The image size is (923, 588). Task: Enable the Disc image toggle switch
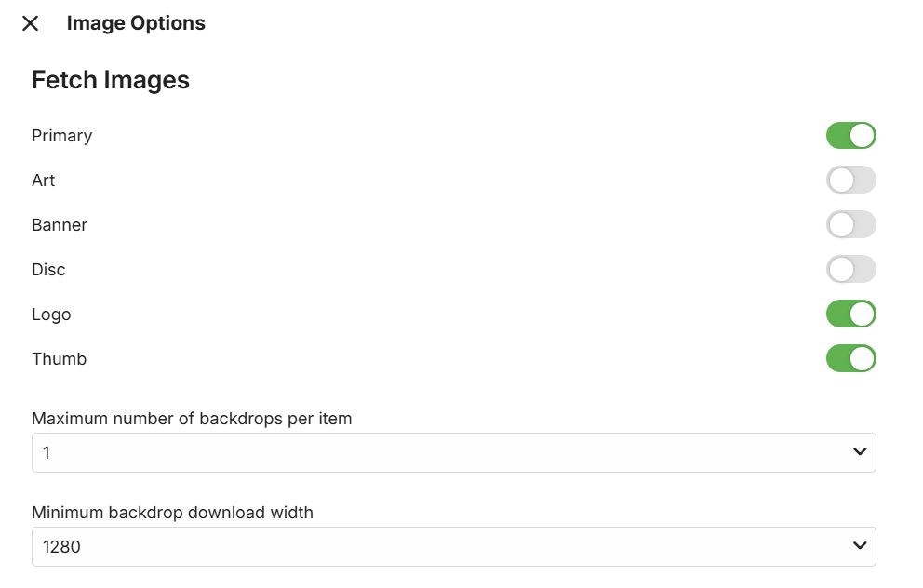pyautogui.click(x=850, y=270)
